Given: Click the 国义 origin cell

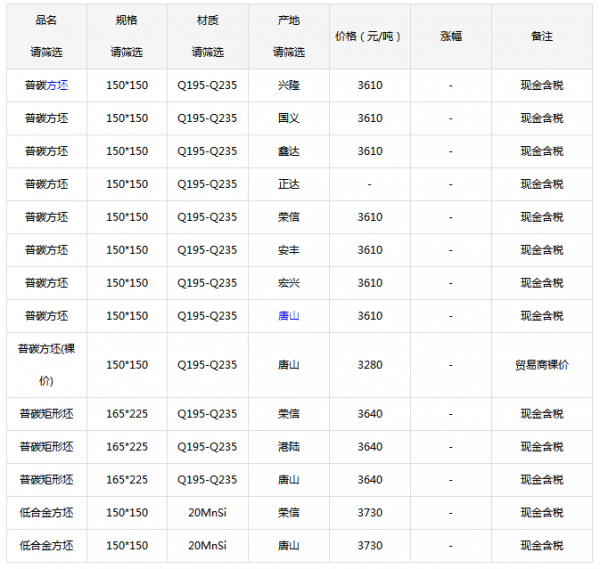Looking at the screenshot, I should coord(289,118).
